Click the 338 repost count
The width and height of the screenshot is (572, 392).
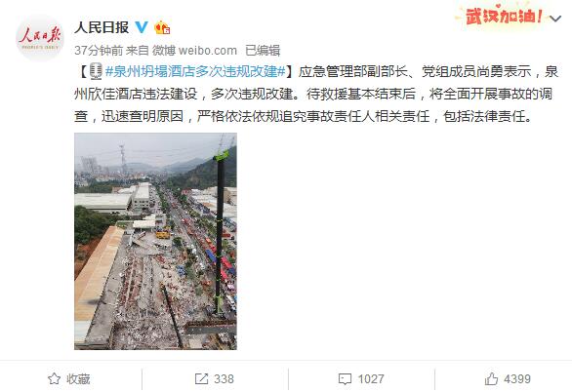224,379
